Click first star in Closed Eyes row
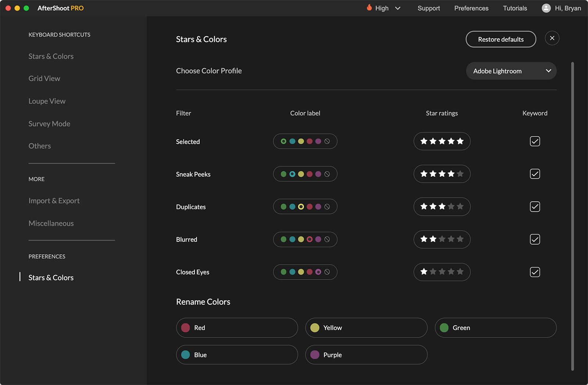 tap(424, 272)
